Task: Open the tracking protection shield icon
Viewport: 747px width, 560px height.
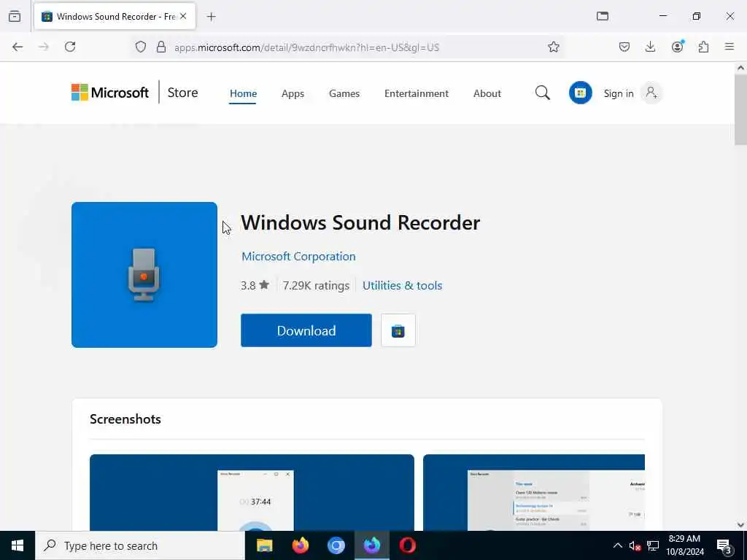Action: click(141, 47)
